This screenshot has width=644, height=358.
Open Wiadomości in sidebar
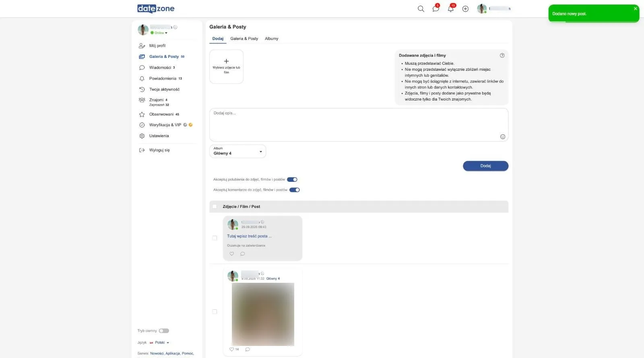[x=160, y=68]
